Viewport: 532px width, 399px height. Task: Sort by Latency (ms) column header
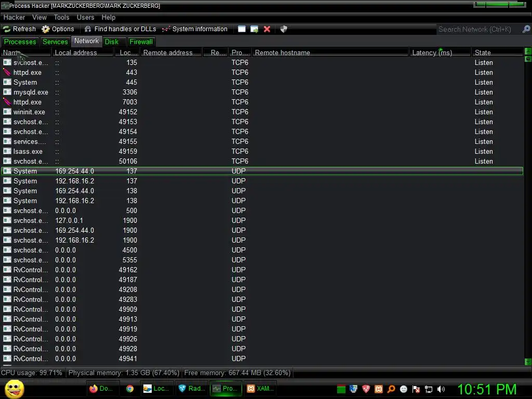440,52
